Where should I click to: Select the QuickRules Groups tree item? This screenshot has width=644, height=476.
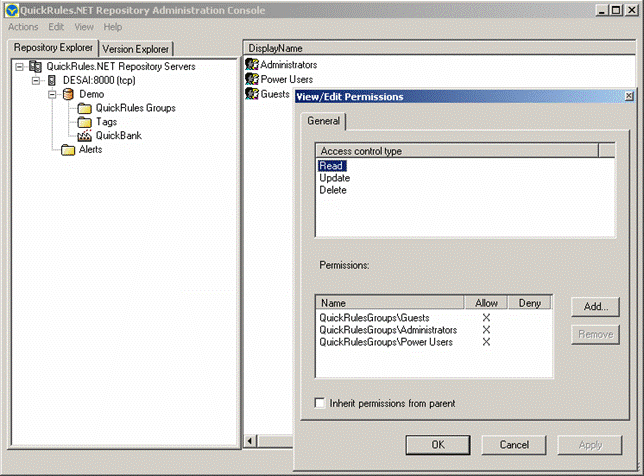pyautogui.click(x=136, y=108)
